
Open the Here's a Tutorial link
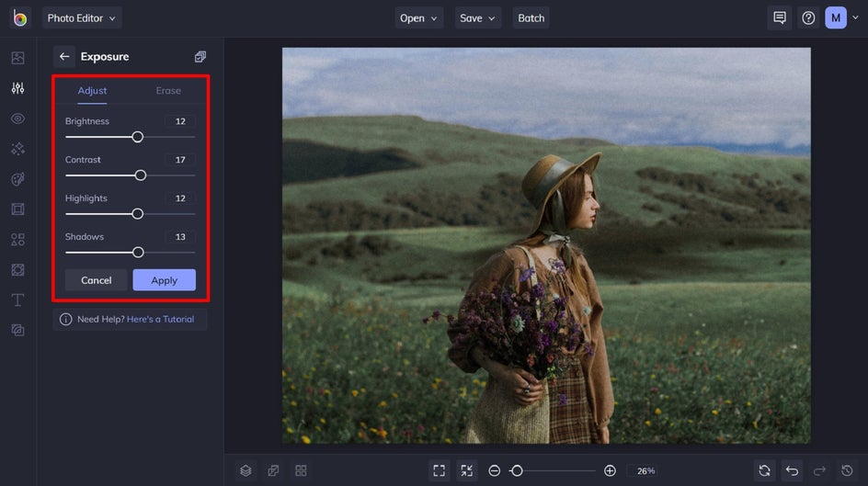161,319
